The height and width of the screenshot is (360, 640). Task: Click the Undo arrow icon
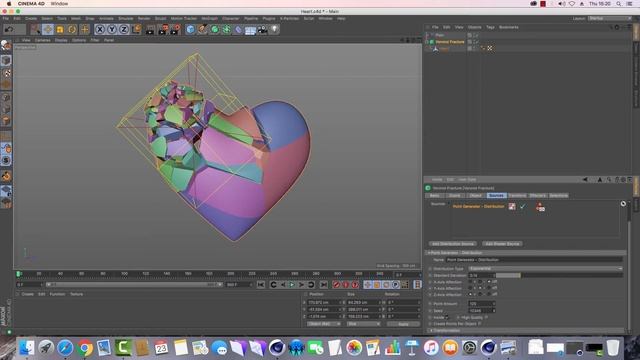point(9,29)
